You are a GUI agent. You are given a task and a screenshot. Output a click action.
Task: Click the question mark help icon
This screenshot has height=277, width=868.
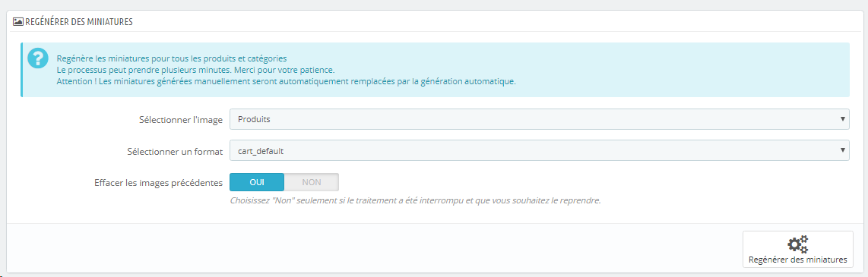tap(38, 58)
